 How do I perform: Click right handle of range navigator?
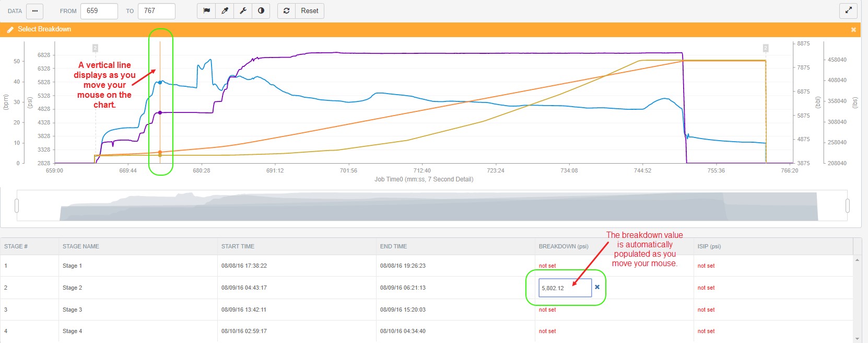pos(847,205)
